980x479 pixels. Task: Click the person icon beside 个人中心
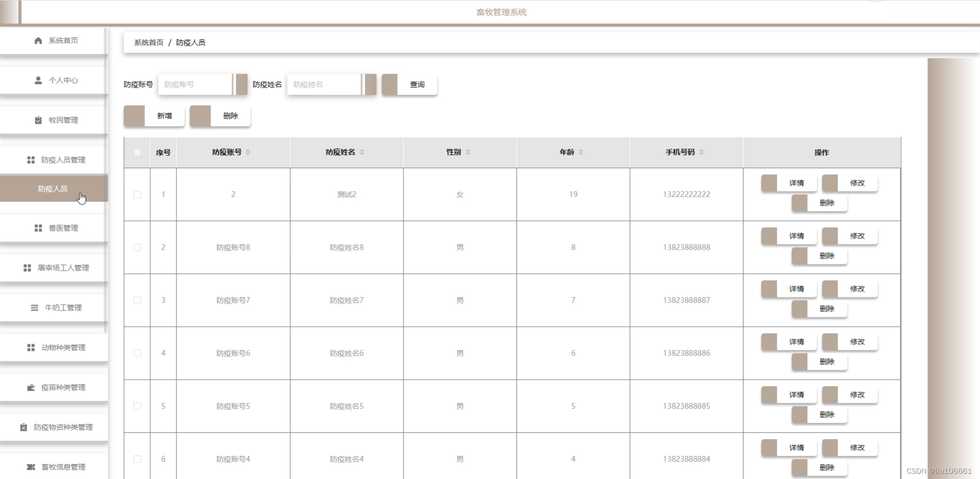38,80
